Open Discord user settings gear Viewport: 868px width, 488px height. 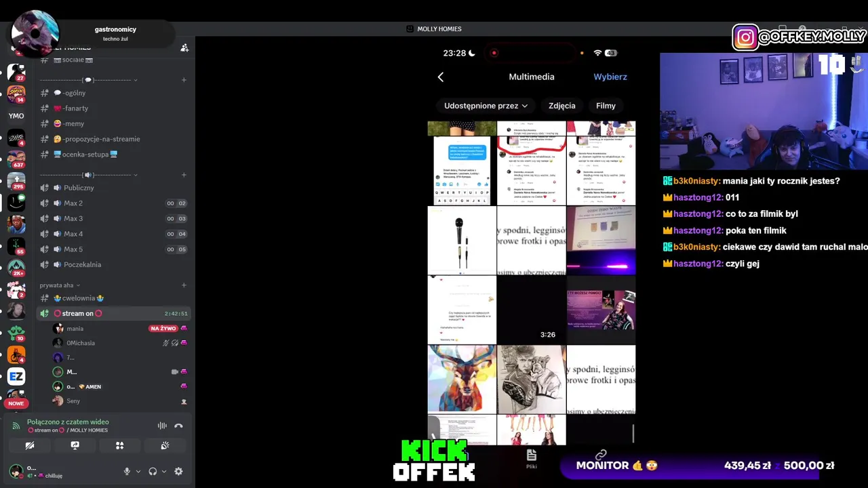pos(178,471)
